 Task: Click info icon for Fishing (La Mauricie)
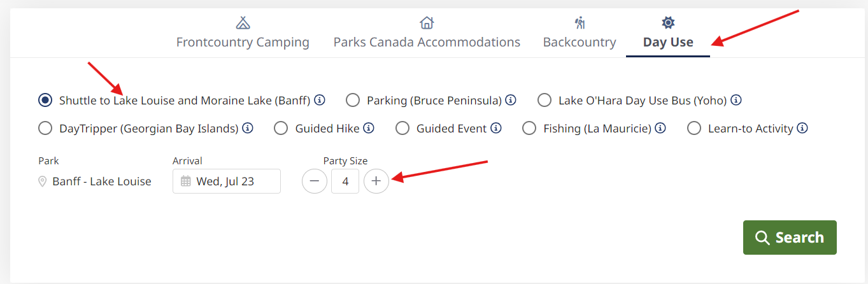(x=660, y=128)
